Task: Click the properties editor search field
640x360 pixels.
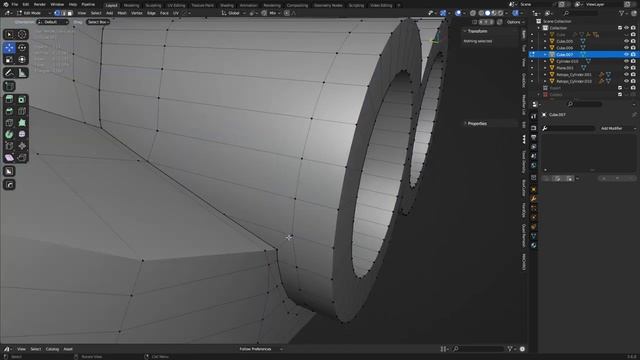Action: [585, 104]
